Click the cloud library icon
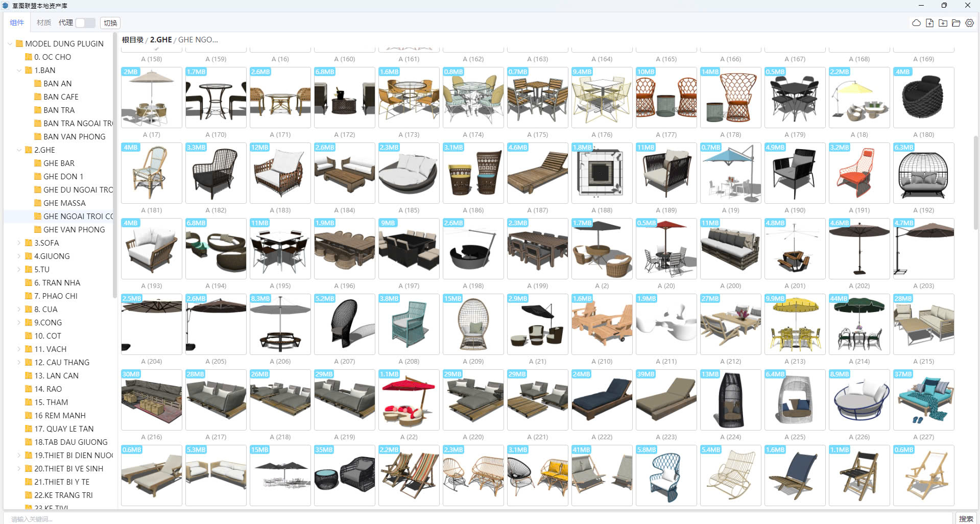This screenshot has width=980, height=524. coord(916,23)
